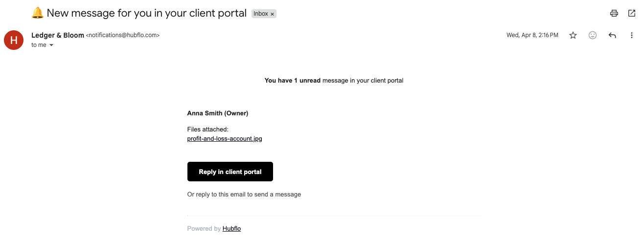Screen dimensions: 644x240
Task: Click the Anna Smith (Owner) name
Action: tap(218, 113)
